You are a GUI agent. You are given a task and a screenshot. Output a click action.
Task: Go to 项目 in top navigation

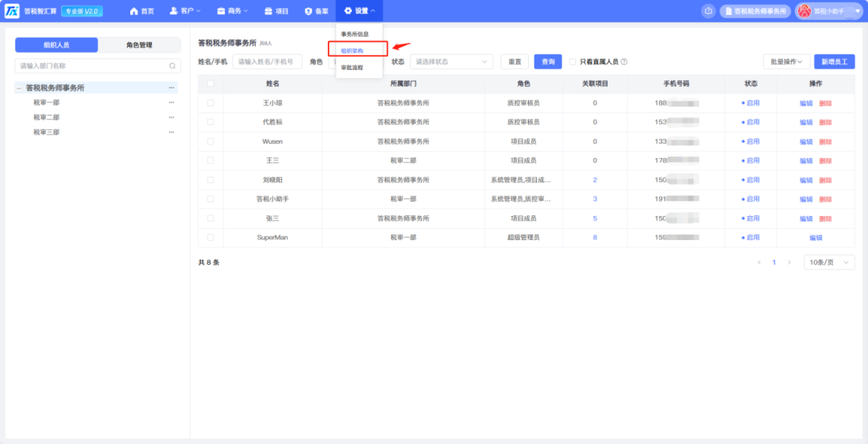pos(276,11)
